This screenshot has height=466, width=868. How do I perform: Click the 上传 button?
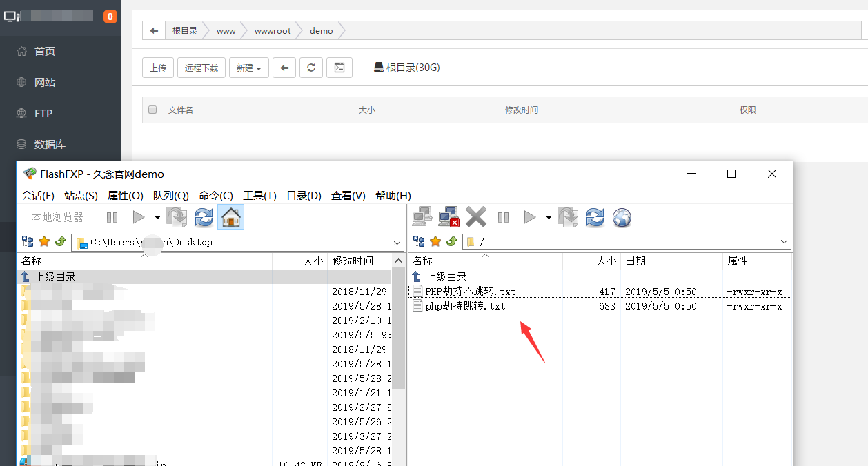coord(158,68)
